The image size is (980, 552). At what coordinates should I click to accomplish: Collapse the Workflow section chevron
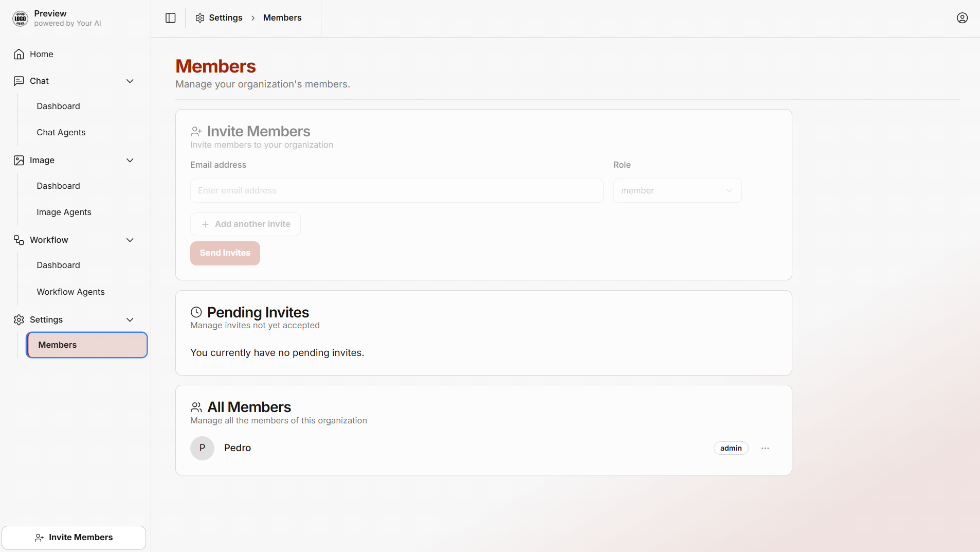click(130, 240)
